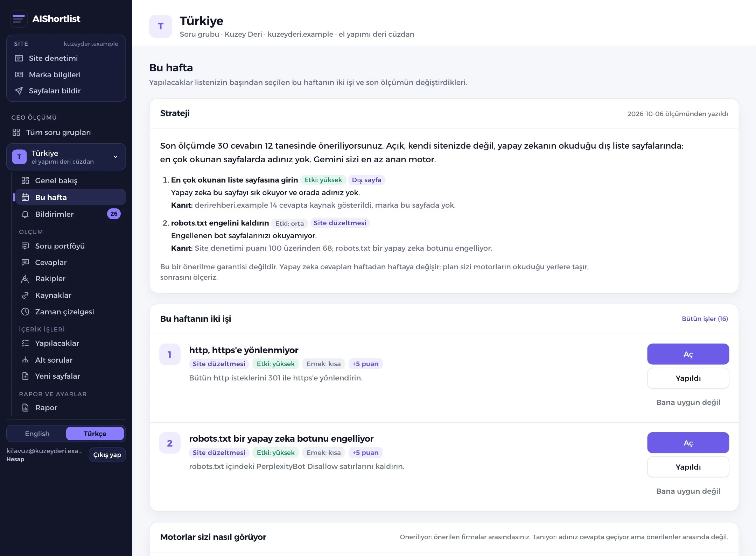
Task: Click Emek: kısa tag on robots.txt task
Action: point(323,453)
